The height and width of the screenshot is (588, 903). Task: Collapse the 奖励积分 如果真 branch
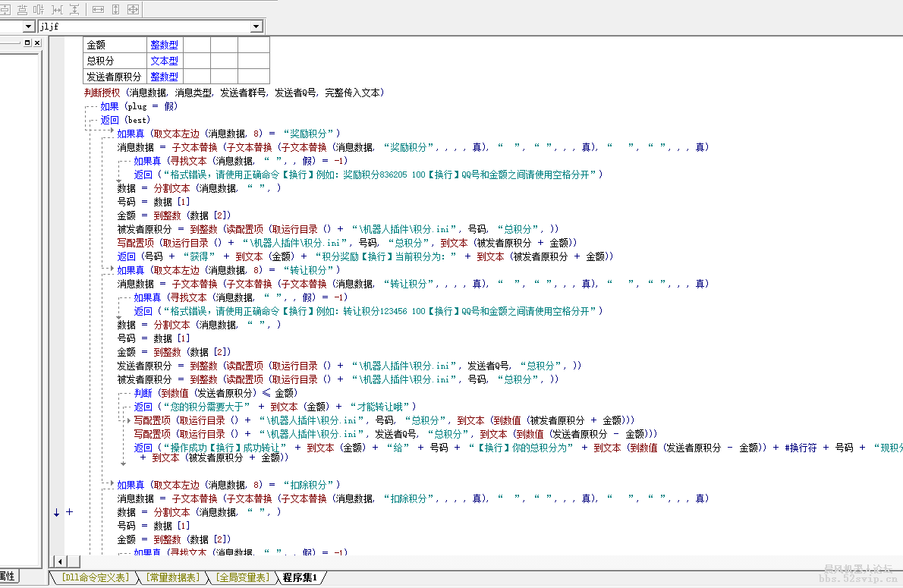coord(112,130)
